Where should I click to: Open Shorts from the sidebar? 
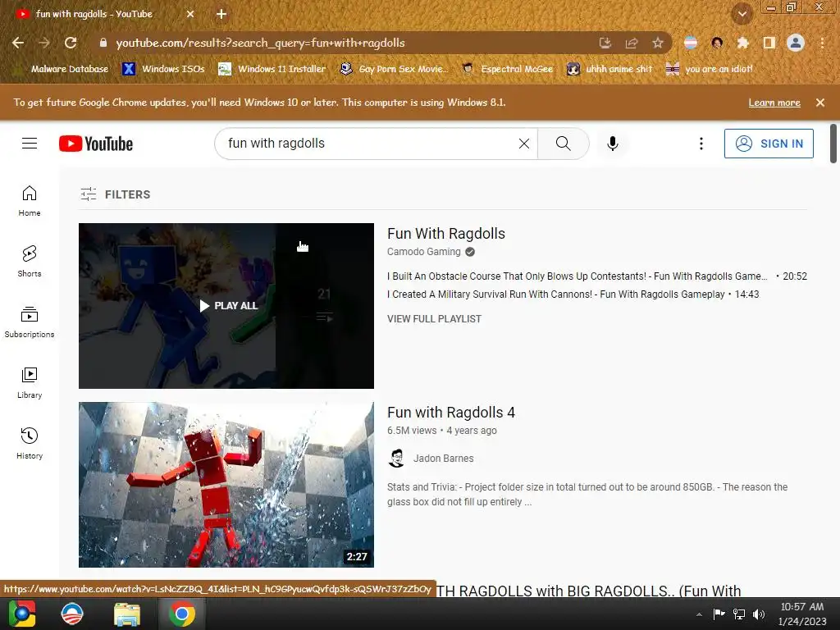(x=30, y=262)
